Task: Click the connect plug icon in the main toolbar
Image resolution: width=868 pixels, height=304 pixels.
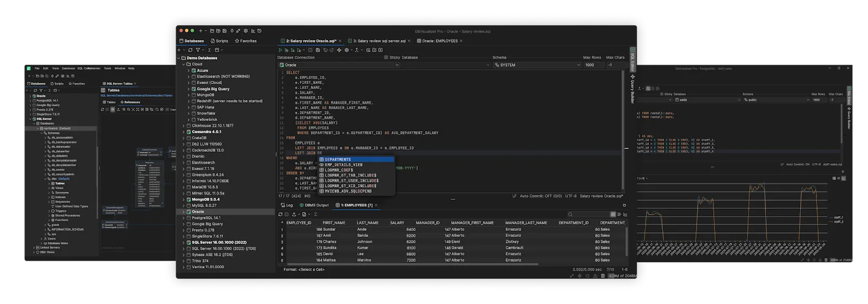Action: [232, 31]
